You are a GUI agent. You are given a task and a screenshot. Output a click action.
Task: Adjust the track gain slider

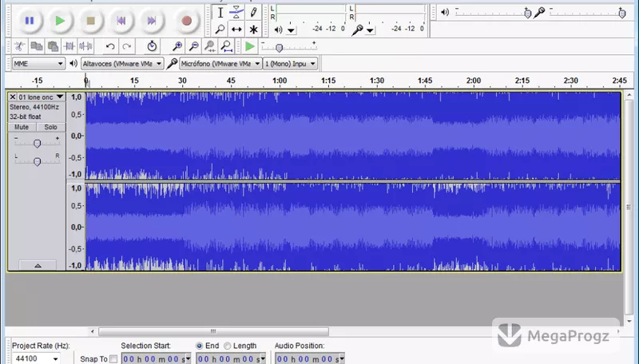point(37,144)
